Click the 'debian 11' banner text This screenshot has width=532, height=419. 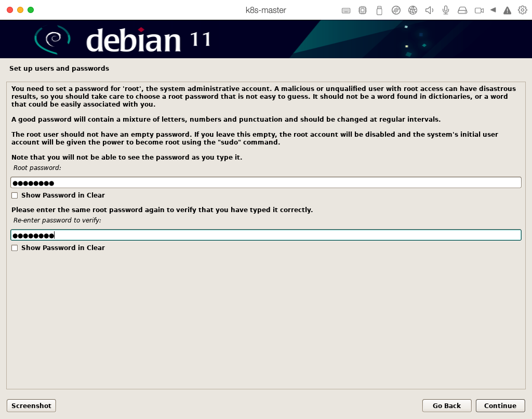[x=148, y=40]
